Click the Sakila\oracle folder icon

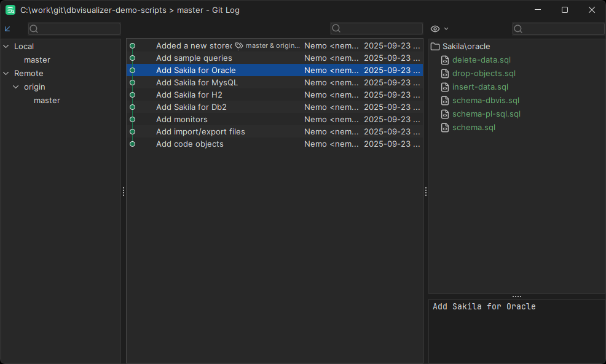[435, 47]
